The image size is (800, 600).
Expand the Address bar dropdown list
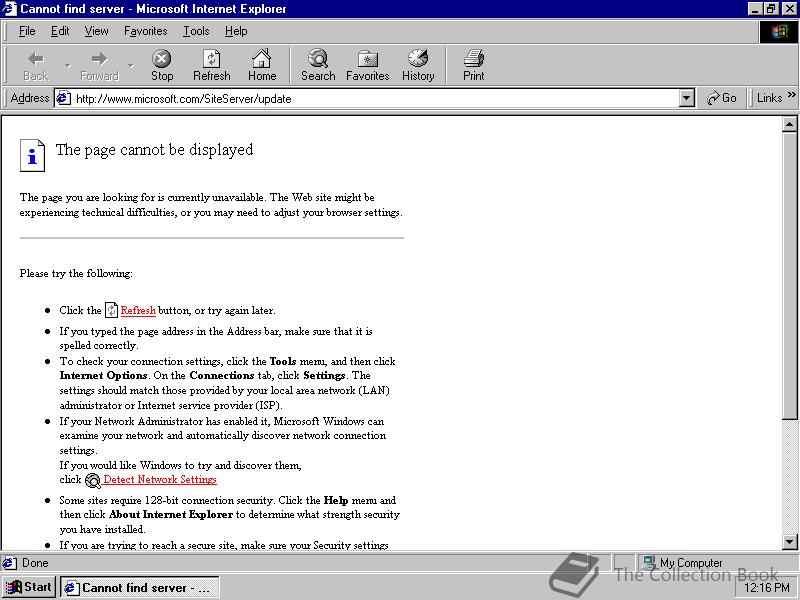(x=687, y=98)
